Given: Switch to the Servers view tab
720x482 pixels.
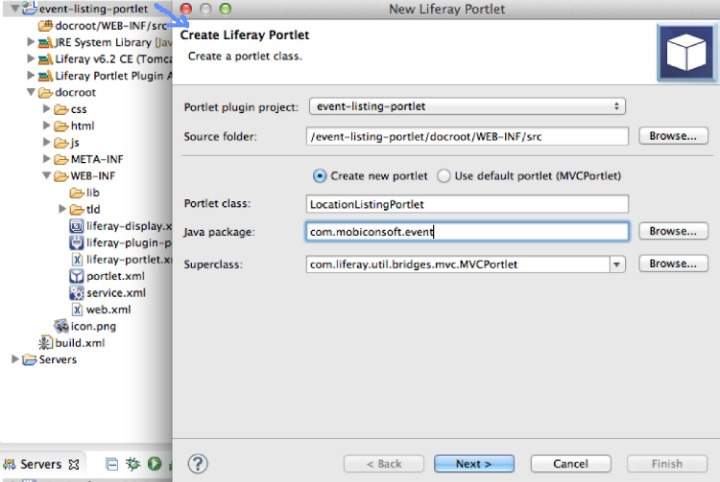Looking at the screenshot, I should pos(41,464).
